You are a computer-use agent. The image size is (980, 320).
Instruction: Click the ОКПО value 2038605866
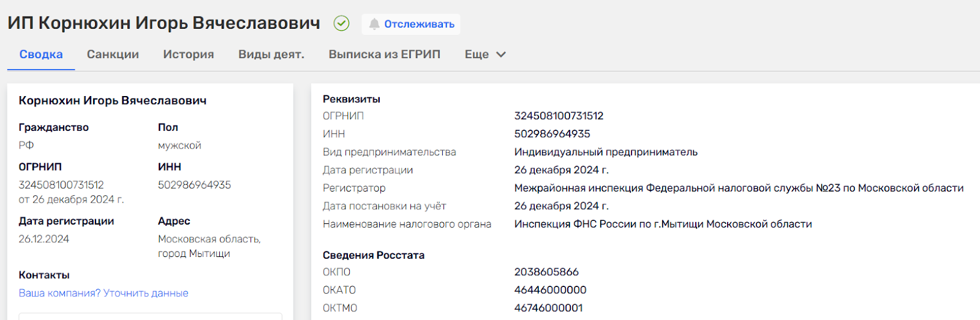tap(546, 272)
